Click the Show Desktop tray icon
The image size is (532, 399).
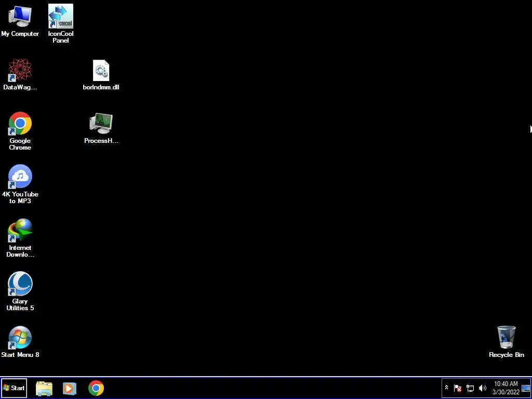coord(526,388)
